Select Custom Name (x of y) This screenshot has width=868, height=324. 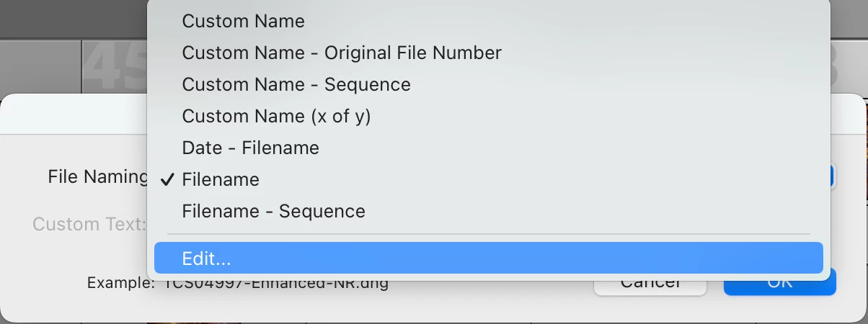tap(276, 117)
